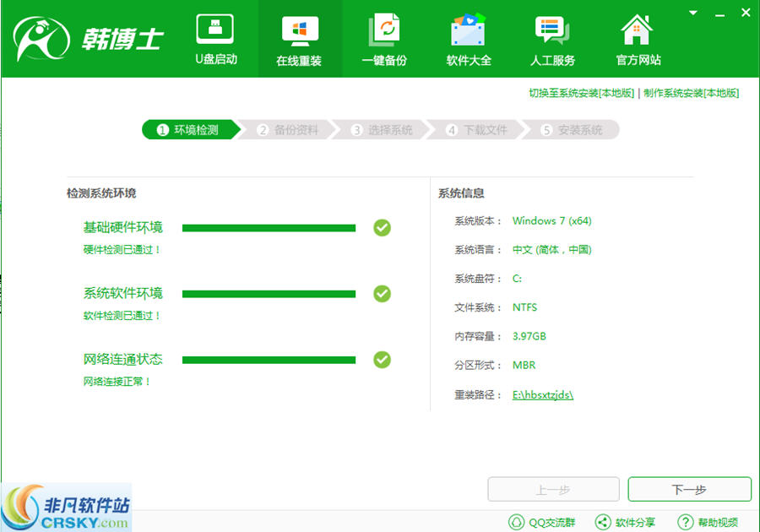Go back with the 上一步 button
Screen dimensions: 760x532
coord(554,489)
